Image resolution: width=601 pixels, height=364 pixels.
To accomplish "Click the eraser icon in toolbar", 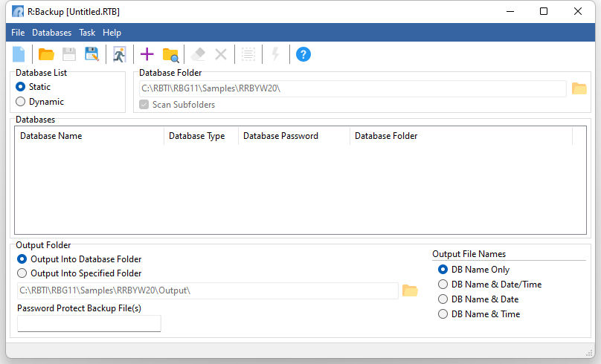I will tap(198, 54).
